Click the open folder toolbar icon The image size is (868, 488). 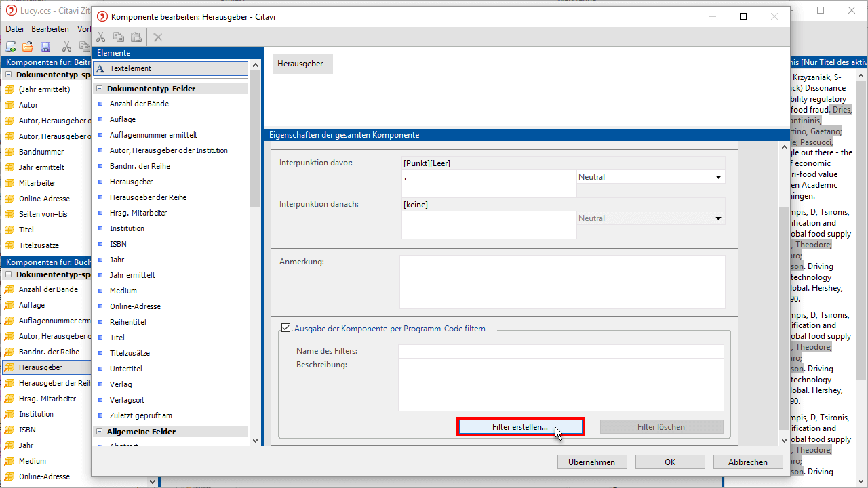click(28, 47)
